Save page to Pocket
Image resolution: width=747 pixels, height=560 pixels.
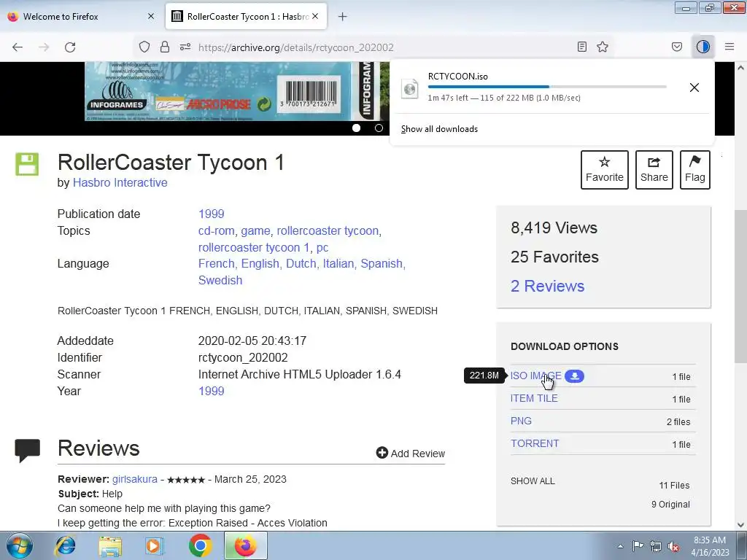pyautogui.click(x=677, y=47)
